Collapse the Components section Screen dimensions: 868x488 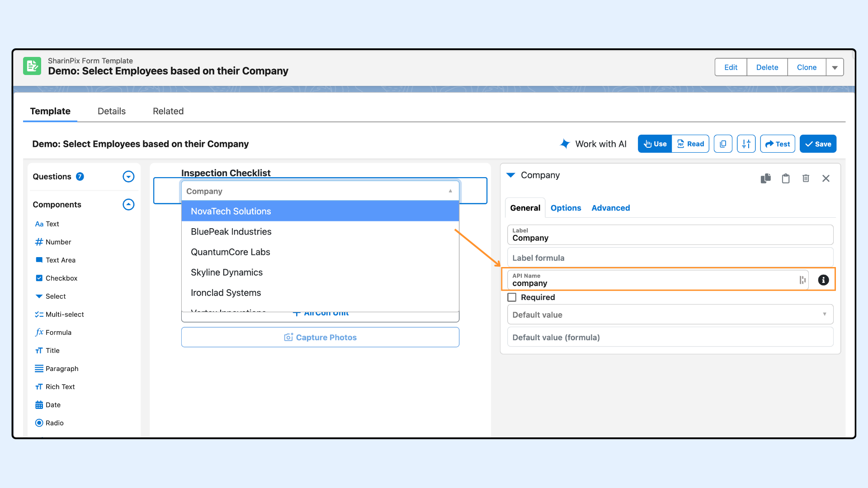coord(128,205)
